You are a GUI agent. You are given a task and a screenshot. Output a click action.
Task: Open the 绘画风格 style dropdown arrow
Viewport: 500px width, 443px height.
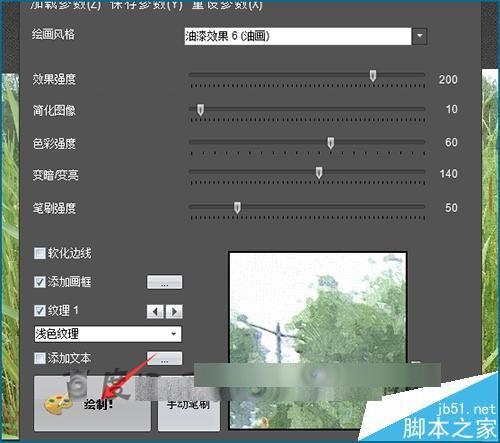(420, 36)
